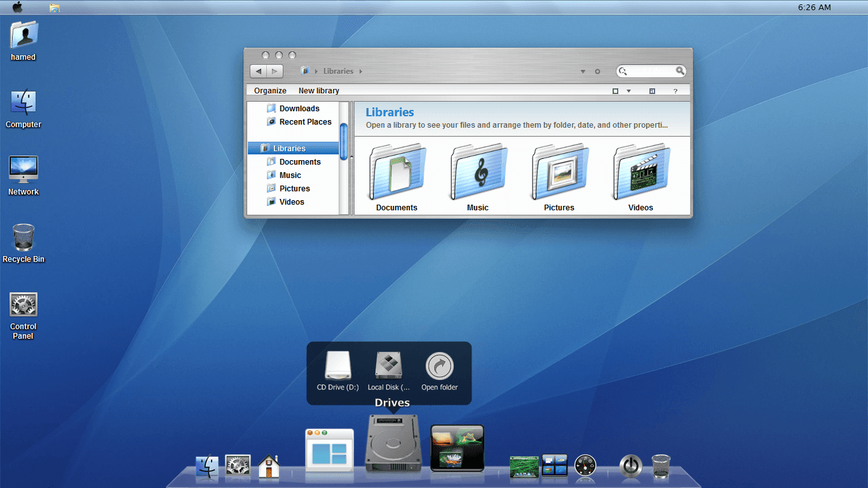The width and height of the screenshot is (868, 488).
Task: Open the Music library folder icon
Action: click(x=477, y=172)
